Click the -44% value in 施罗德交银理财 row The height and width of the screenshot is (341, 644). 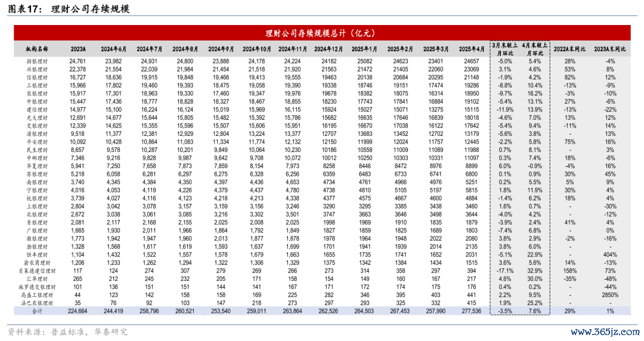pyautogui.click(x=610, y=287)
